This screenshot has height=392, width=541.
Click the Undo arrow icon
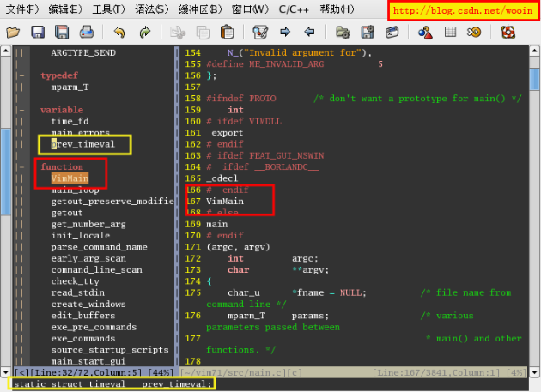click(119, 33)
